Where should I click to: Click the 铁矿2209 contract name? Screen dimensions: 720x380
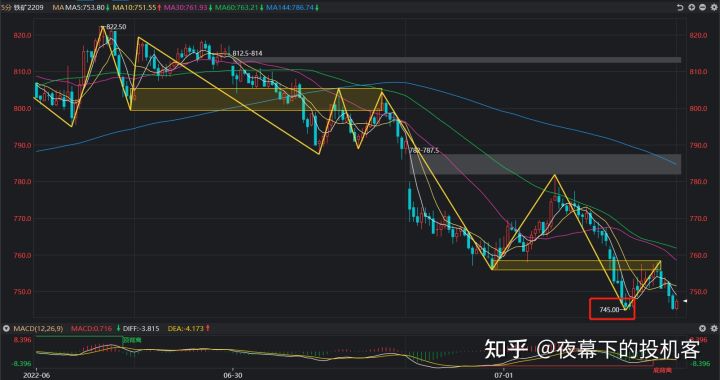[x=29, y=8]
